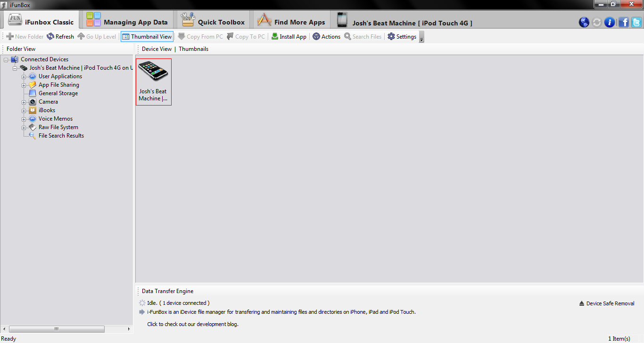The height and width of the screenshot is (343, 644).
Task: Open the Twitter icon link
Action: tap(636, 22)
